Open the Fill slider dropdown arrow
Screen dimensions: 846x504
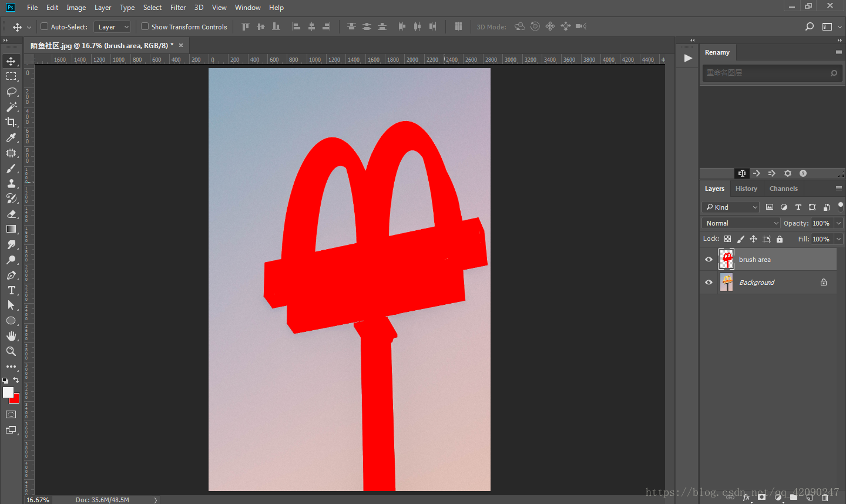coord(838,239)
